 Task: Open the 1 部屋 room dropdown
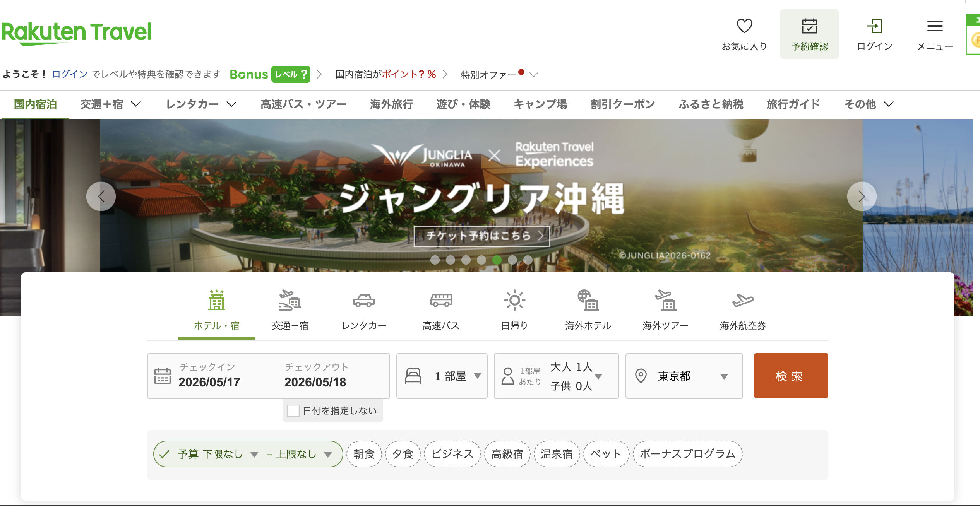tap(442, 376)
